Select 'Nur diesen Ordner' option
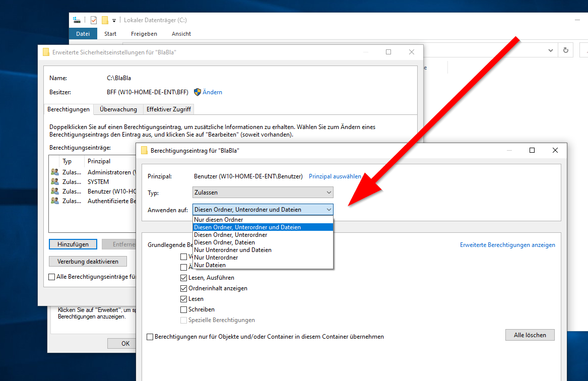 [x=263, y=220]
